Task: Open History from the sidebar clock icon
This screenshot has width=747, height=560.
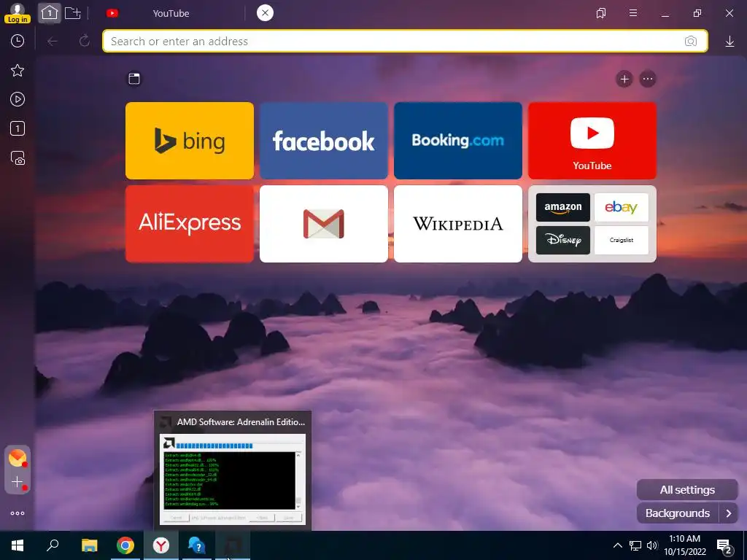Action: point(18,41)
